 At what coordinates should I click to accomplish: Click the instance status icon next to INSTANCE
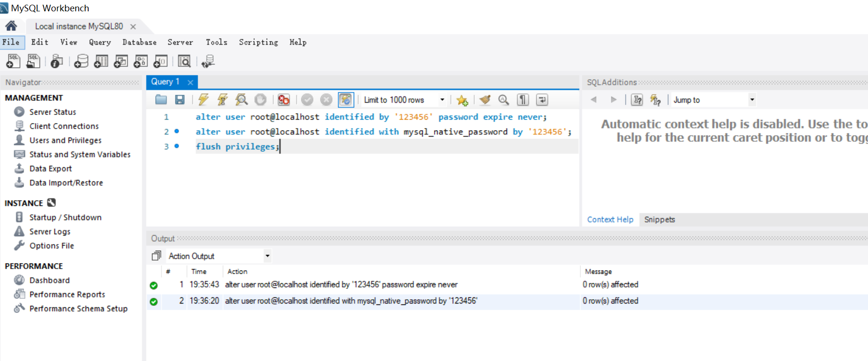pyautogui.click(x=51, y=203)
